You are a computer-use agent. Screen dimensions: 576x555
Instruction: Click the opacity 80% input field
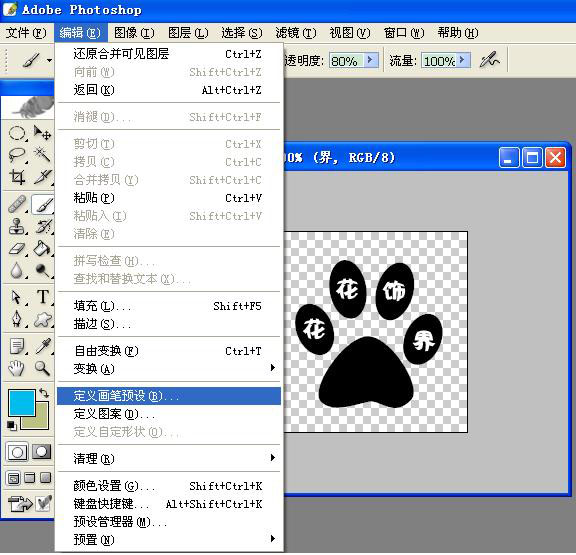tap(347, 61)
